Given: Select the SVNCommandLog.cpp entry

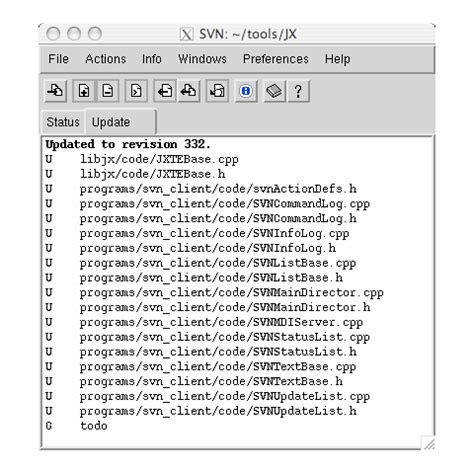Looking at the screenshot, I should [208, 204].
